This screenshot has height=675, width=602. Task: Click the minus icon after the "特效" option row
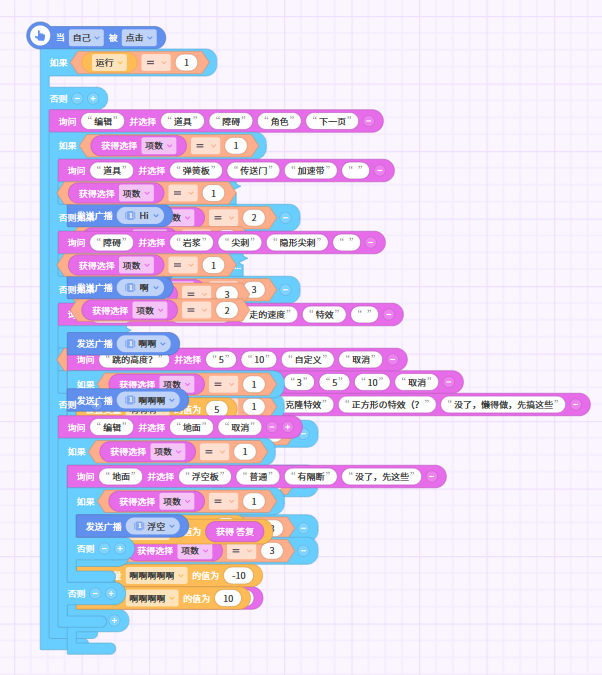[388, 315]
